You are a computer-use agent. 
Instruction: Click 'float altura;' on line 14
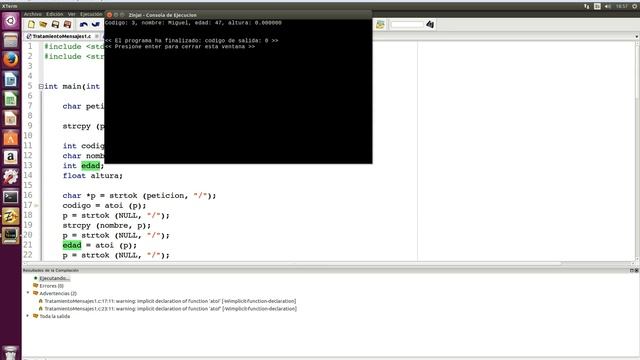[93, 176]
